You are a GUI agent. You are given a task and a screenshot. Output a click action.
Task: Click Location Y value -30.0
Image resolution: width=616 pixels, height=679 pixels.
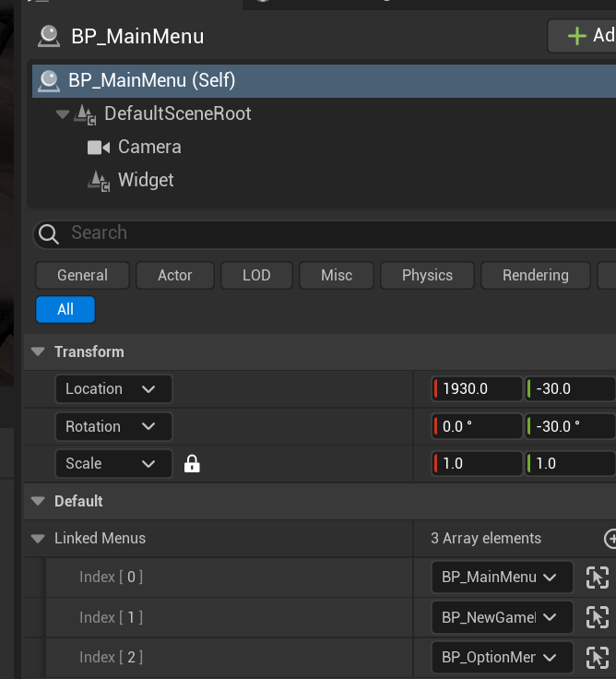tap(570, 389)
